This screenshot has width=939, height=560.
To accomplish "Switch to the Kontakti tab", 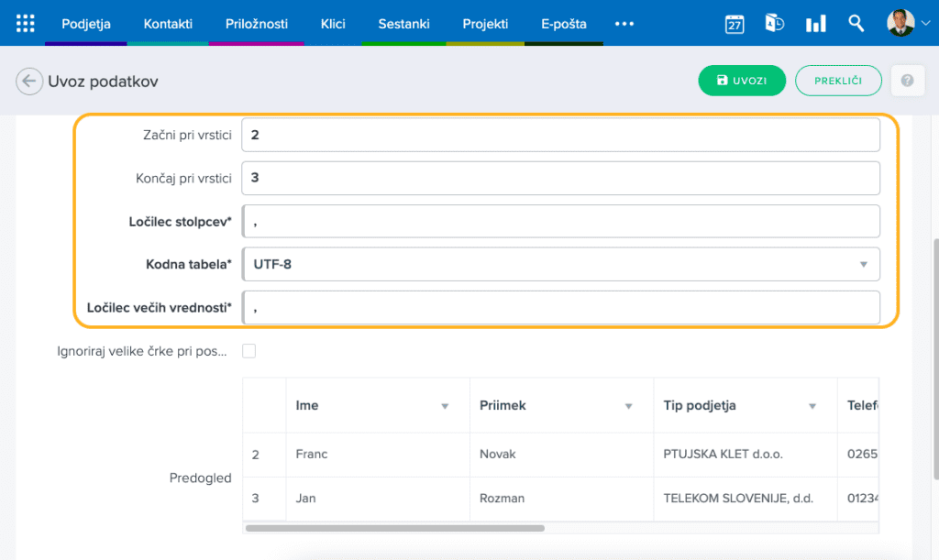I will point(168,24).
